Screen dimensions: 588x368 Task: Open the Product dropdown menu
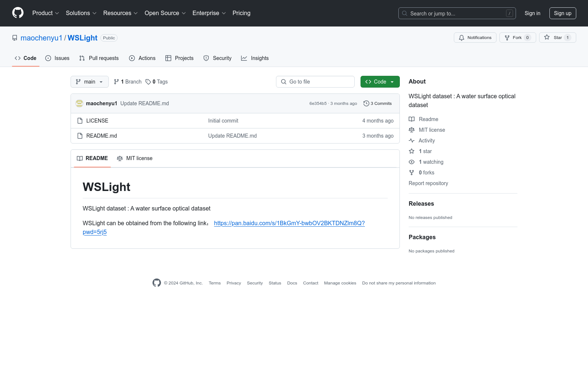click(46, 13)
